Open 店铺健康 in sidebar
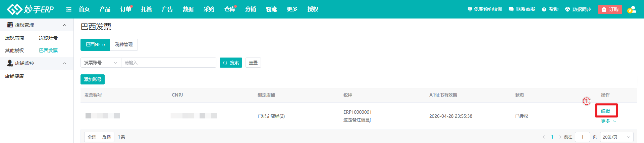The width and height of the screenshot is (644, 143). point(14,76)
